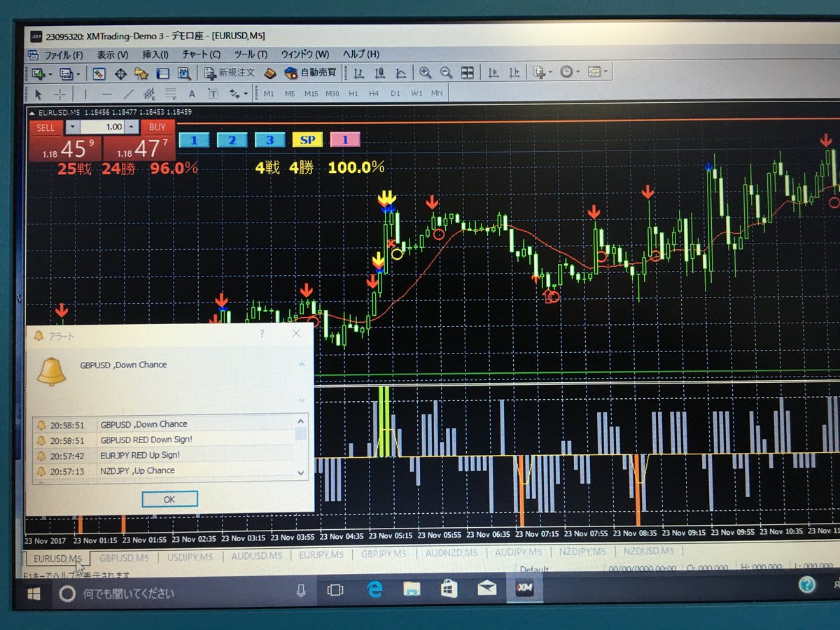The image size is (840, 630).
Task: Switch to GBPUSD,M5 chart tab
Action: [x=124, y=557]
